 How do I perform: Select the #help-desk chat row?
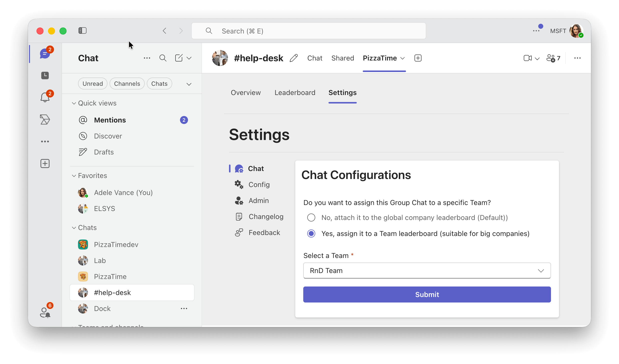(x=132, y=292)
